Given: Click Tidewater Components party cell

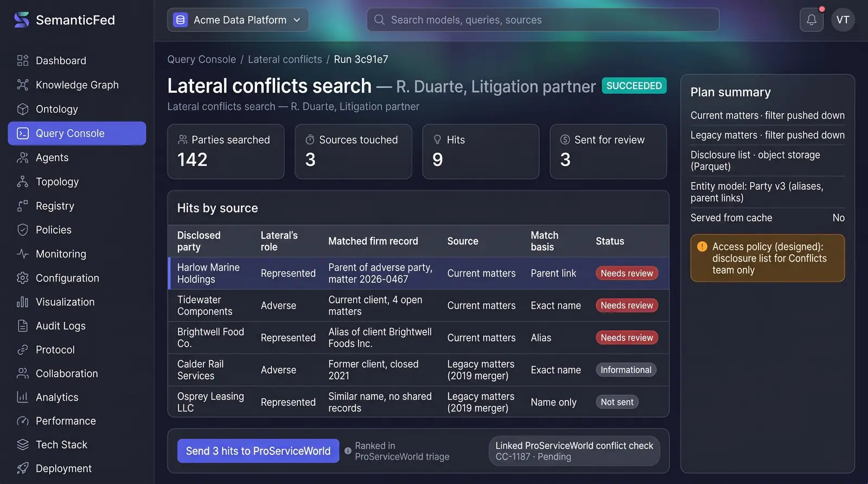Looking at the screenshot, I should point(205,306).
